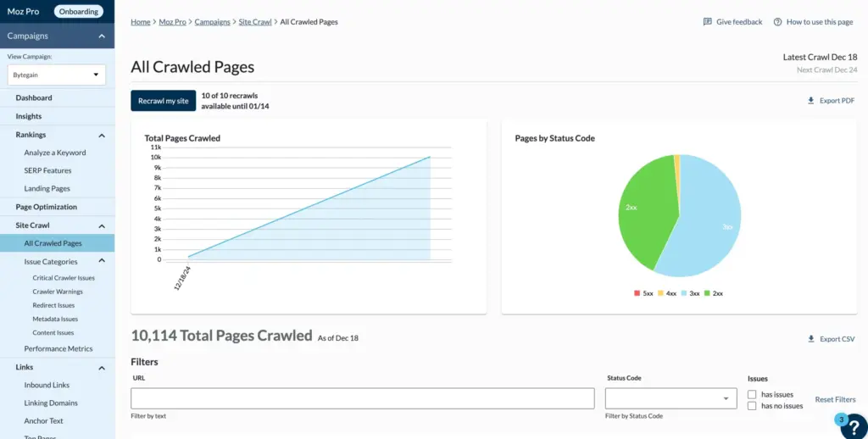Select Analyze a Keyword
This screenshot has width=868, height=439.
(x=55, y=153)
